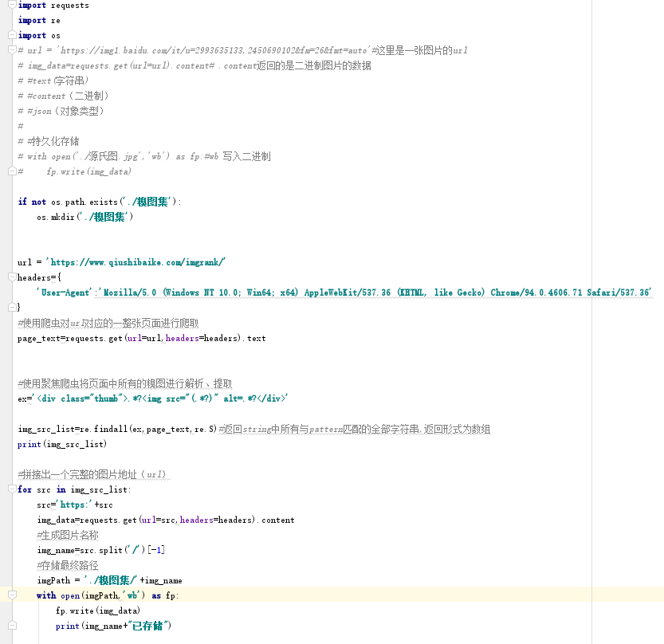Click the 'User-Agent' dictionary key

[64, 293]
